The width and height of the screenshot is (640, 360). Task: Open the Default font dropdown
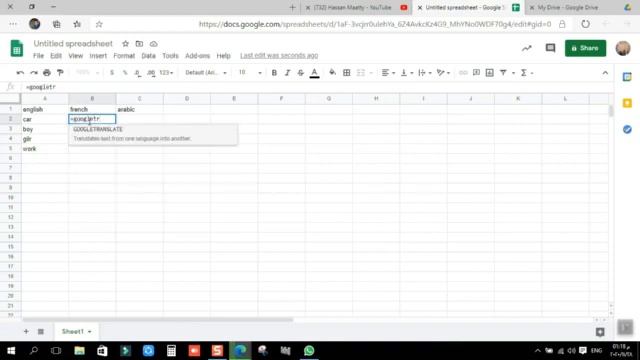(206, 73)
